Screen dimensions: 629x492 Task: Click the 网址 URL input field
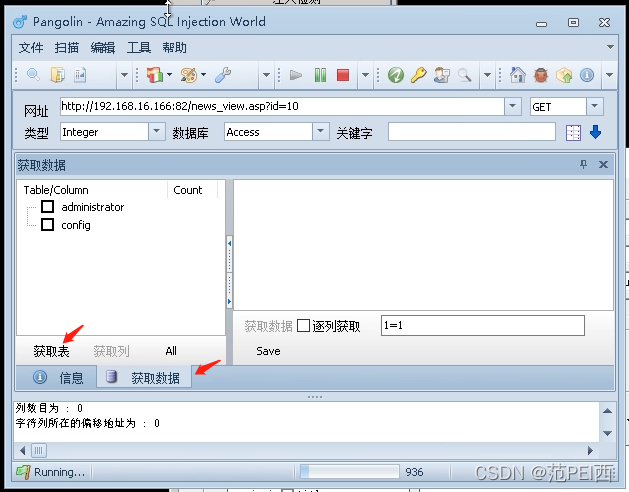(x=282, y=106)
